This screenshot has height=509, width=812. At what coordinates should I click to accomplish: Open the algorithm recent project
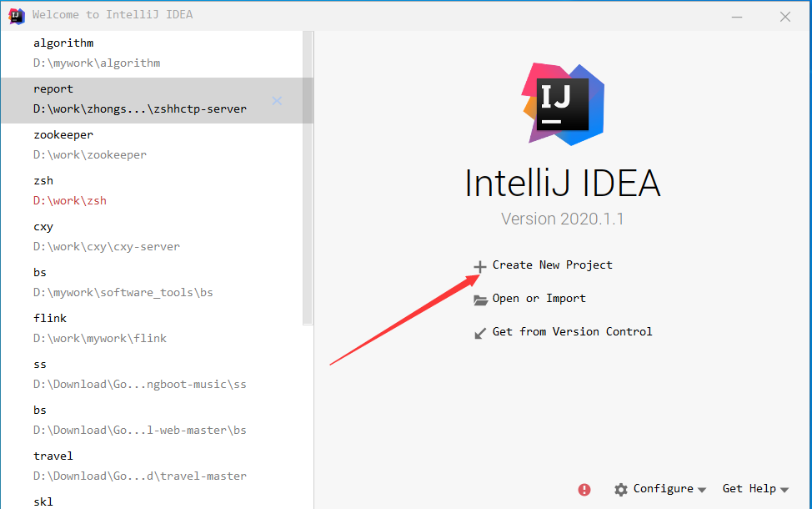pos(96,53)
